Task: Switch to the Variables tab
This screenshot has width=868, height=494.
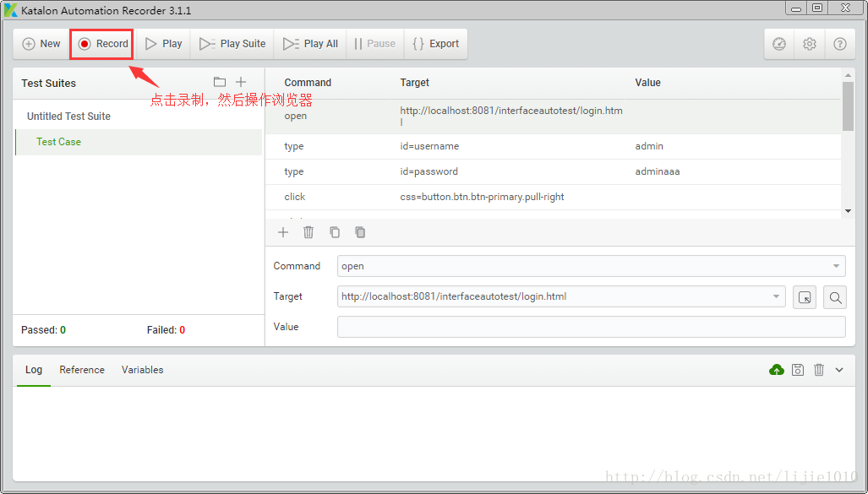Action: pyautogui.click(x=142, y=370)
